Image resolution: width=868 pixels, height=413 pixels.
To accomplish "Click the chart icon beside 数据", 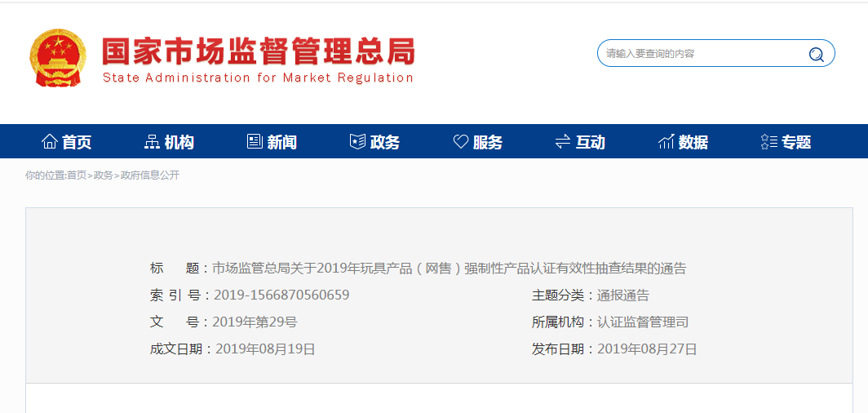I will tap(666, 142).
